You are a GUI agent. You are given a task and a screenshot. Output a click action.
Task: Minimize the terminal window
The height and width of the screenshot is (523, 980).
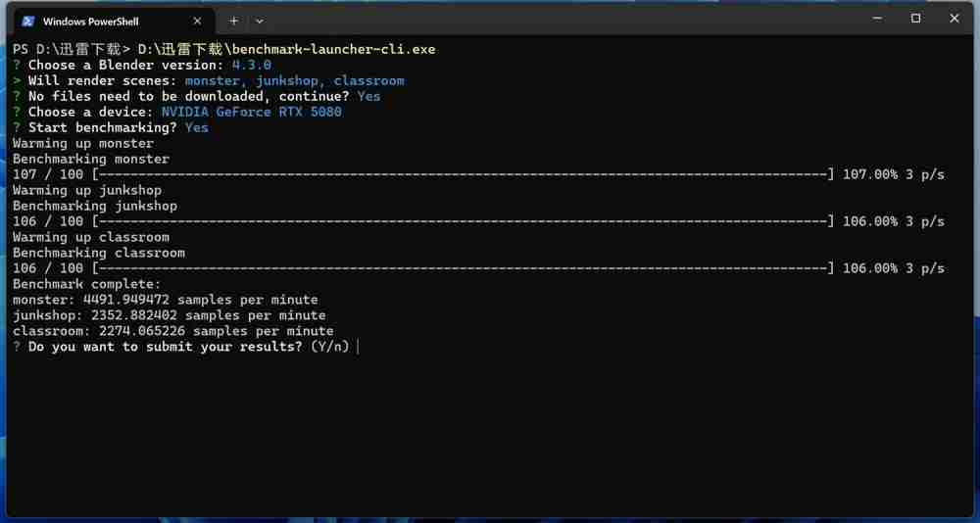[x=875, y=19]
